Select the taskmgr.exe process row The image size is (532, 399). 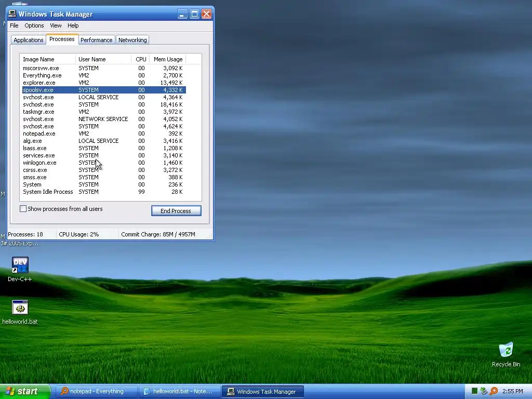[x=104, y=112]
